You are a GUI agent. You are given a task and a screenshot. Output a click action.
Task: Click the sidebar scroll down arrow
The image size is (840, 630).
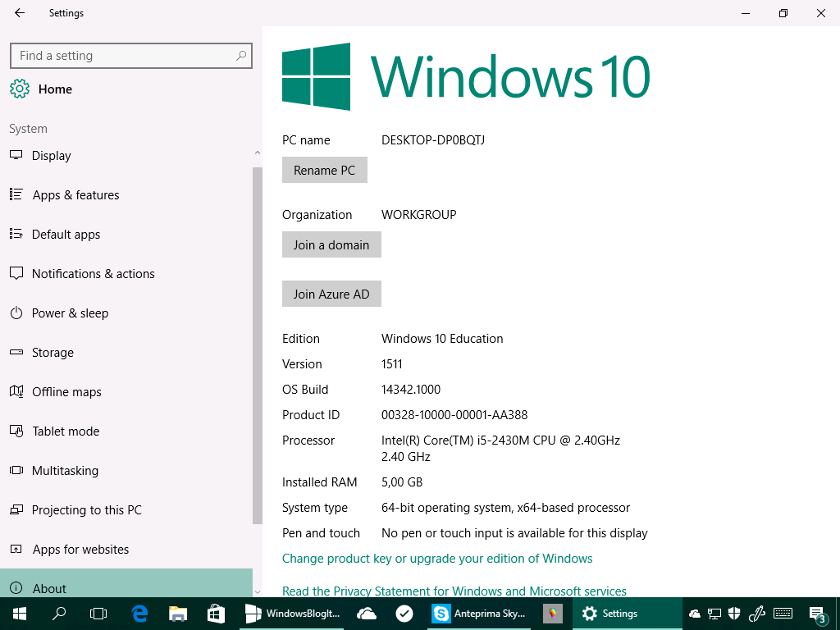click(x=257, y=591)
